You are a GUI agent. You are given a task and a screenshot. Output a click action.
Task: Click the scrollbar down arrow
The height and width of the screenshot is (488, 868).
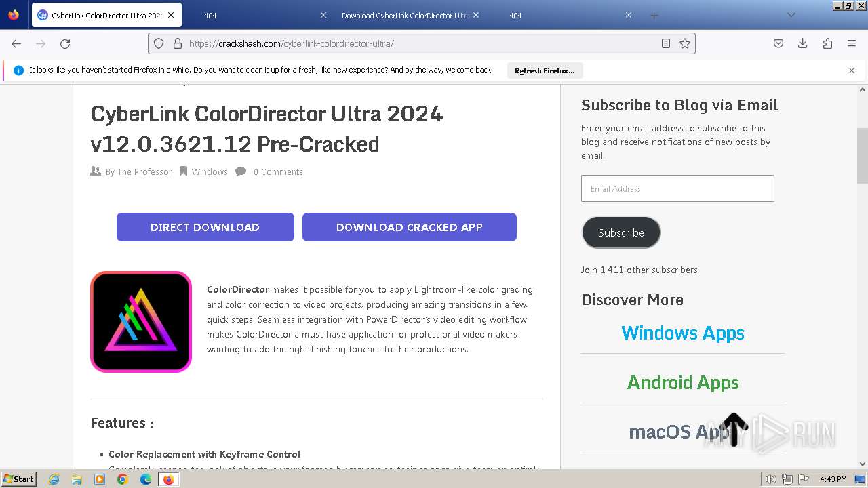coord(863,464)
